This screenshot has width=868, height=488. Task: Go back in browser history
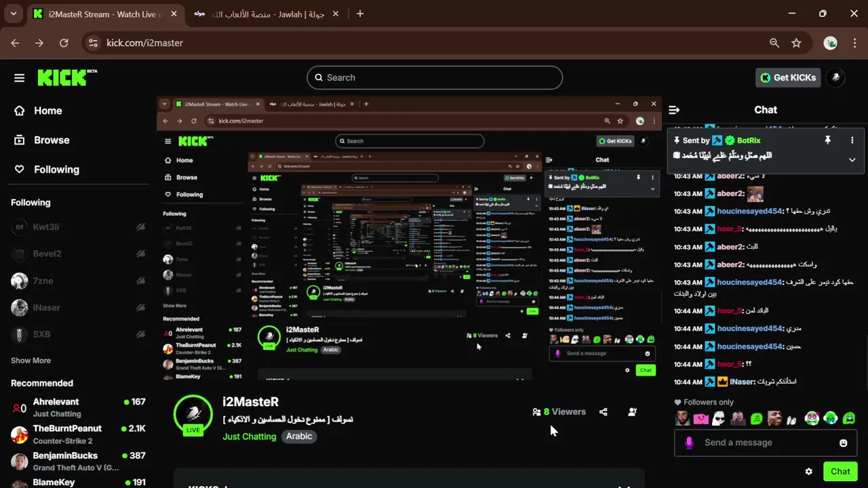point(15,43)
